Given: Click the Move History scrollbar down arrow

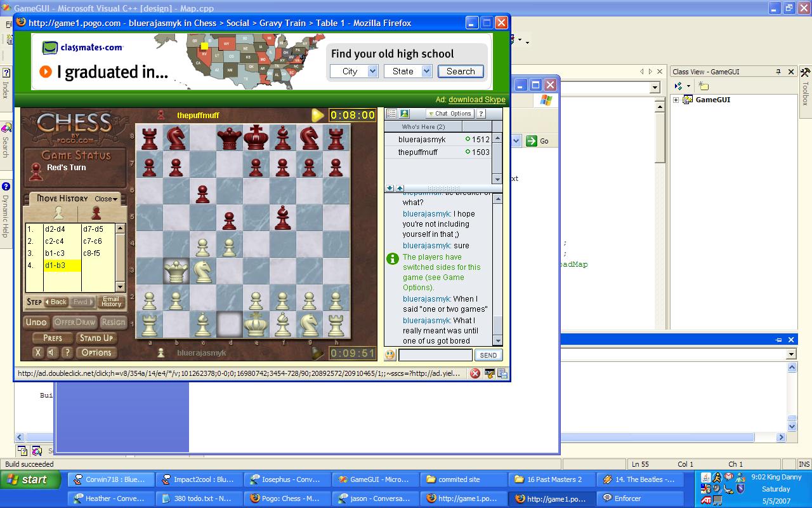Looking at the screenshot, I should click(120, 287).
